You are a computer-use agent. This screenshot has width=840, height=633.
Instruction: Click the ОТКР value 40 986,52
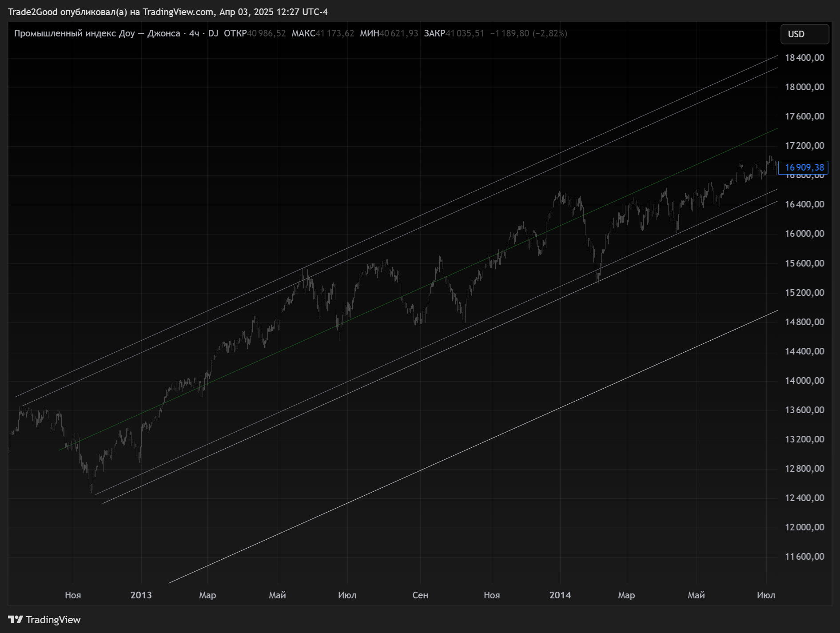[x=267, y=34]
